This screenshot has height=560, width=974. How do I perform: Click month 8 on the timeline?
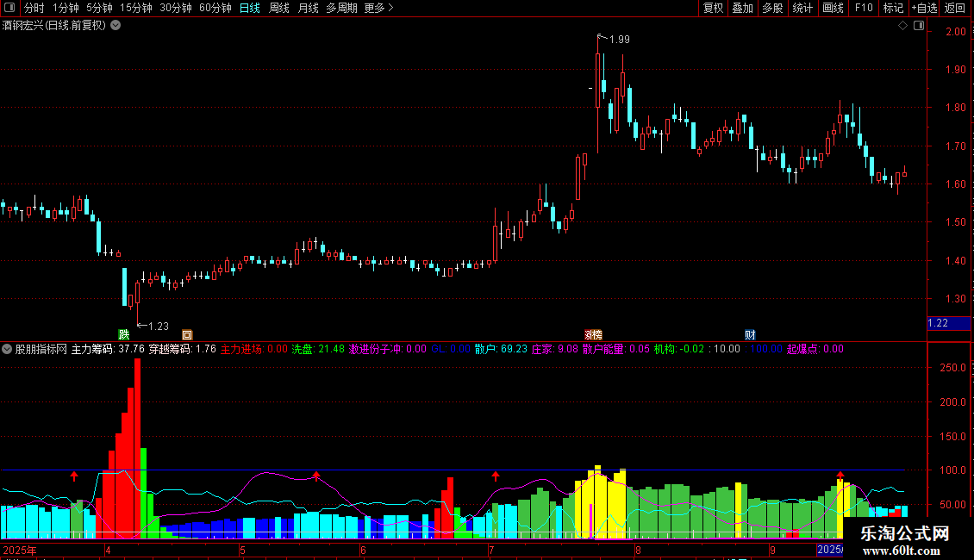638,550
